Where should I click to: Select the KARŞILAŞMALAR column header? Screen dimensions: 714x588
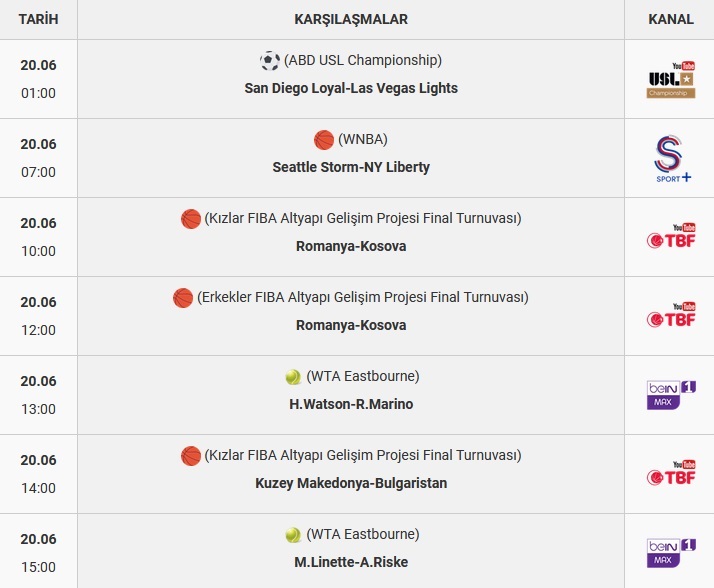pyautogui.click(x=351, y=19)
